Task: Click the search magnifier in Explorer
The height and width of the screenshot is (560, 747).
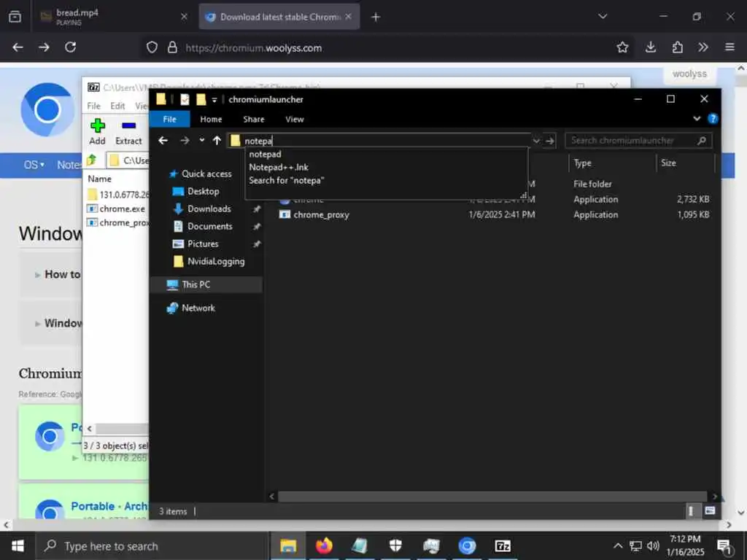Action: click(702, 141)
